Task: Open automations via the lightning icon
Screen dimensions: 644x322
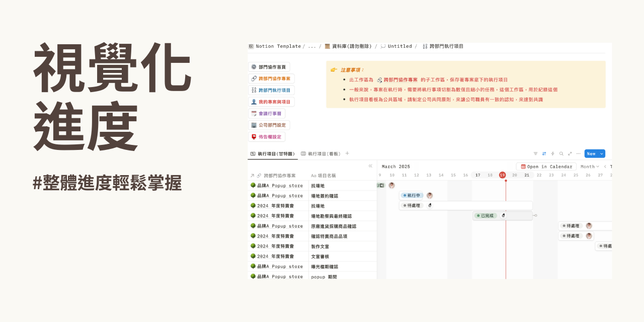Action: tap(552, 153)
